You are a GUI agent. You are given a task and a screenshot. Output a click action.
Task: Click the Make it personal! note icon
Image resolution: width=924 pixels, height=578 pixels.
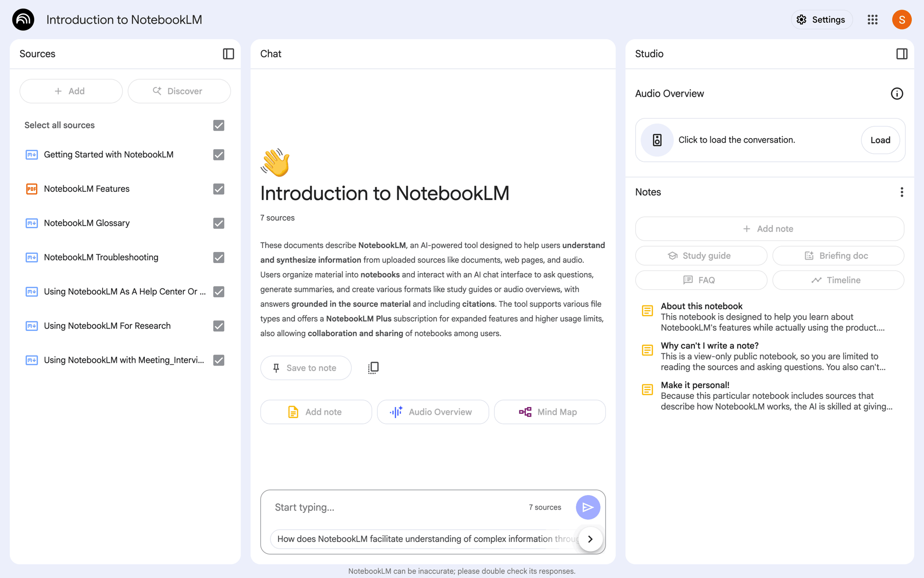tap(647, 390)
